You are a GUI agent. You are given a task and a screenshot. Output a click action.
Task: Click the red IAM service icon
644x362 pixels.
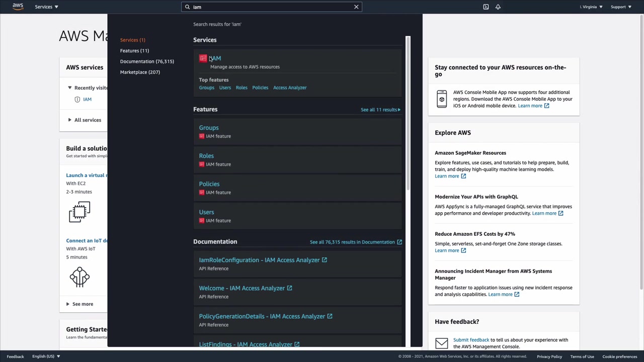(203, 58)
